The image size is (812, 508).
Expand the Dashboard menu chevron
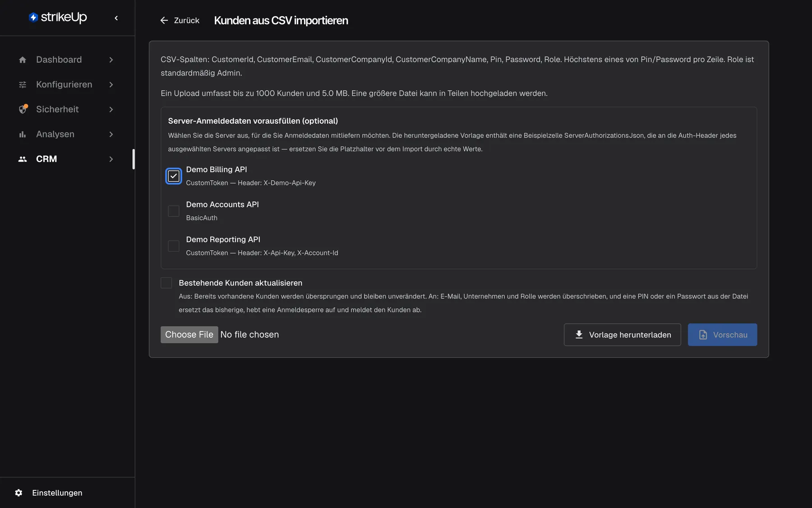pyautogui.click(x=111, y=60)
